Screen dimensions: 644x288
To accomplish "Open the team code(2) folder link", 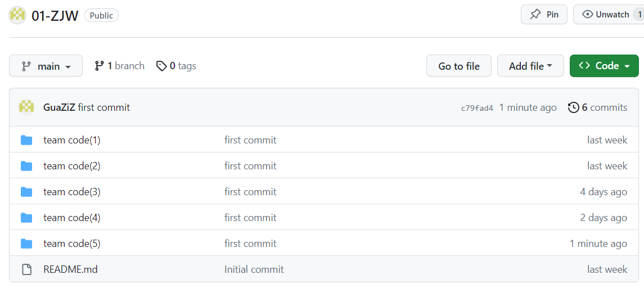I will click(x=72, y=166).
